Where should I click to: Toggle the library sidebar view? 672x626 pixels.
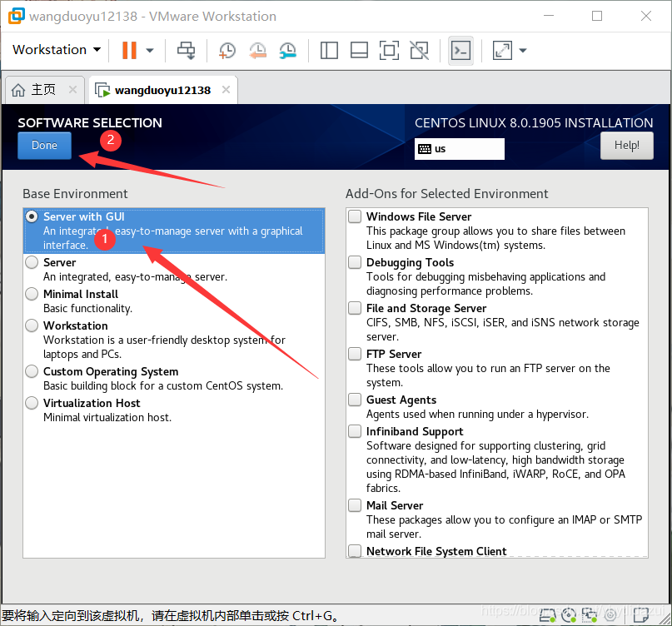[x=329, y=50]
